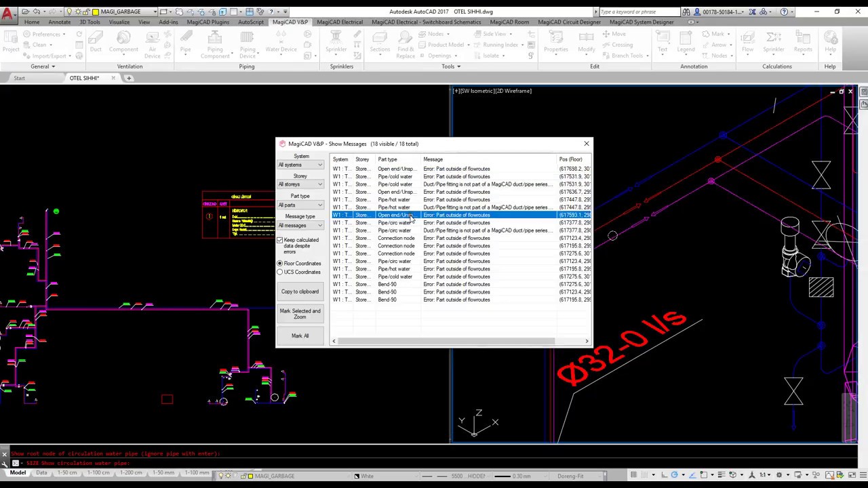This screenshot has height=488, width=868.
Task: Select the Piping Device radiator icon
Action: tap(248, 45)
